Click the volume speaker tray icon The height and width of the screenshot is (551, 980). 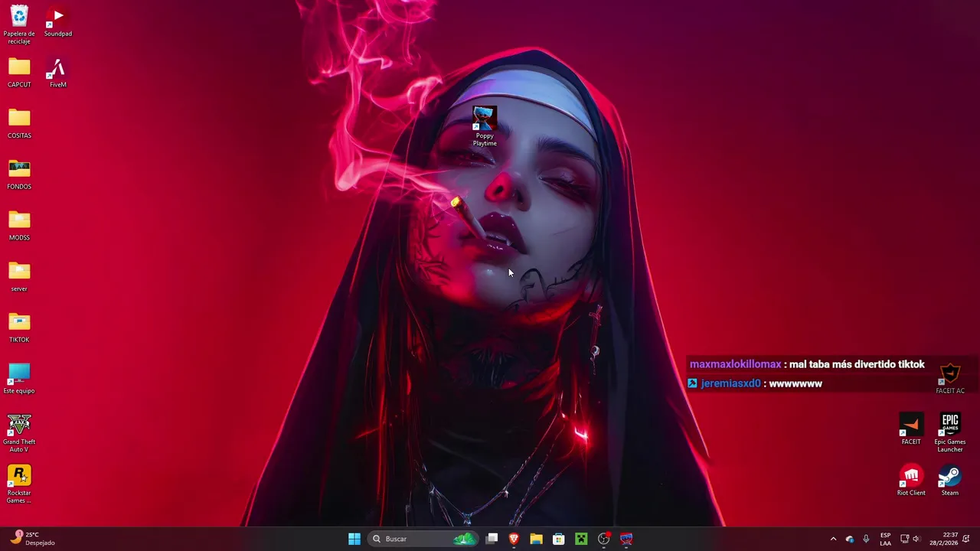point(916,539)
